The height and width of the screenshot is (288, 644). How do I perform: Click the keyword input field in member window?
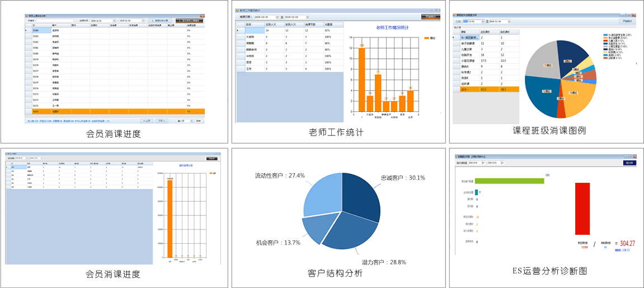click(53, 21)
